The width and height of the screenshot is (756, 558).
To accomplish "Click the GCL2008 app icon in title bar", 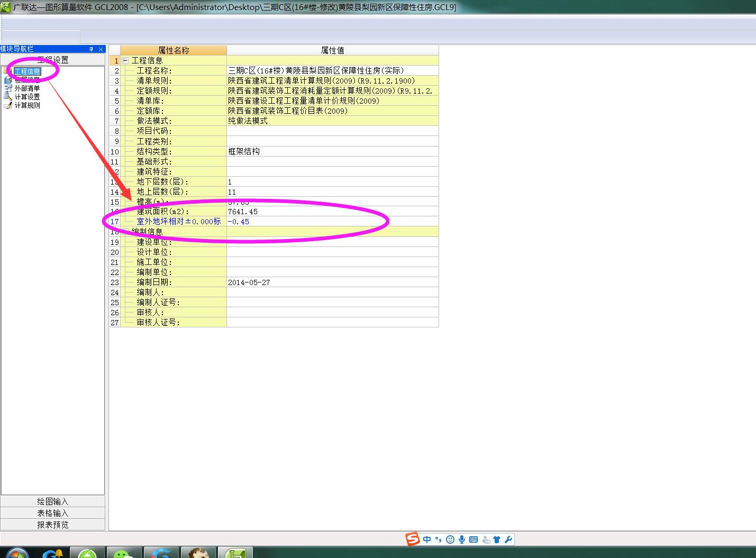I will point(5,7).
